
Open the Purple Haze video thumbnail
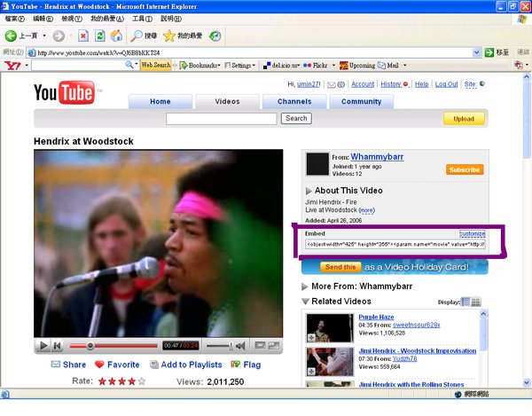point(330,328)
